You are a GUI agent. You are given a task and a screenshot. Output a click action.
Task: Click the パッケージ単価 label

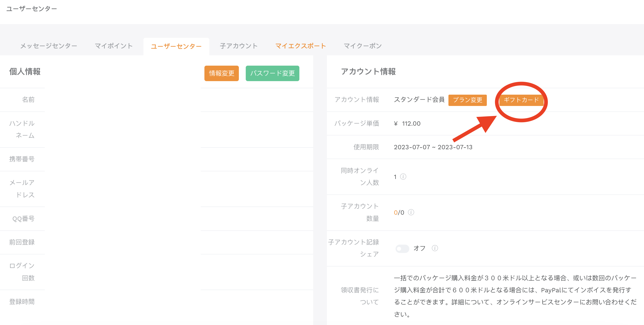[x=357, y=123]
